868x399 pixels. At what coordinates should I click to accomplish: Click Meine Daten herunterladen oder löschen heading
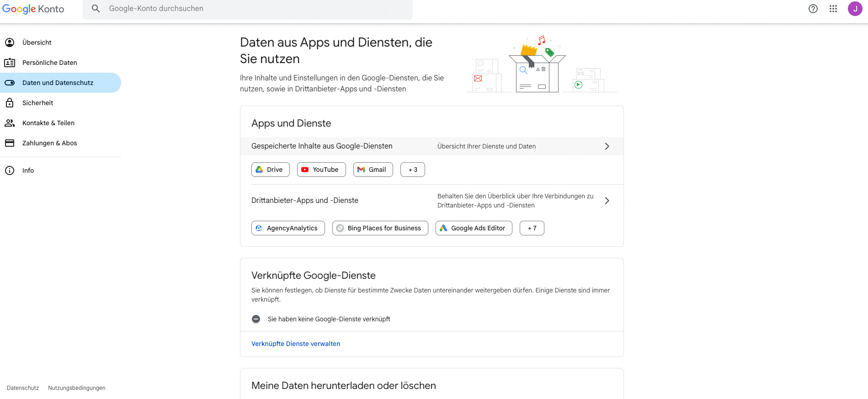[x=344, y=386]
